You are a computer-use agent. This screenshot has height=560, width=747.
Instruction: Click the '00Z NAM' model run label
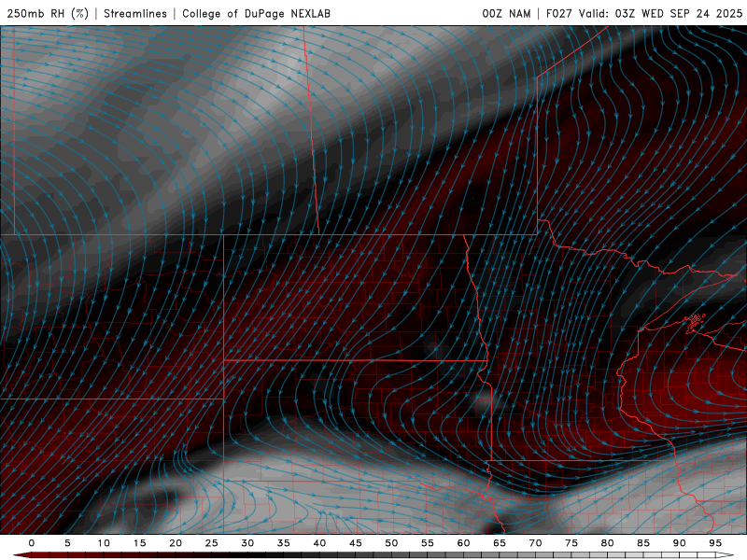coord(506,13)
